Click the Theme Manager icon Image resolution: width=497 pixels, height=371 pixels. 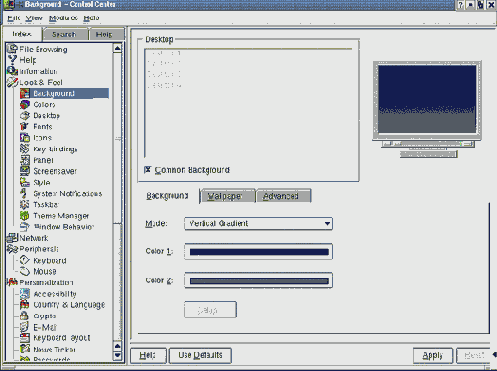coord(25,216)
